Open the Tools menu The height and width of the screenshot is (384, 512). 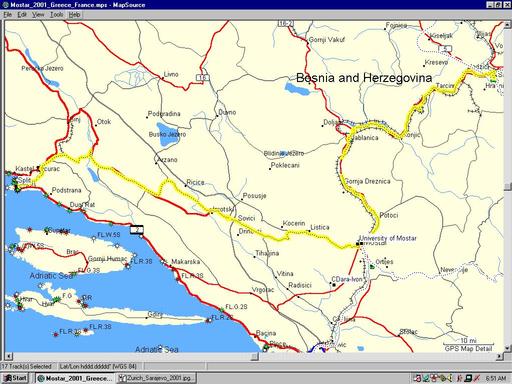click(x=57, y=15)
